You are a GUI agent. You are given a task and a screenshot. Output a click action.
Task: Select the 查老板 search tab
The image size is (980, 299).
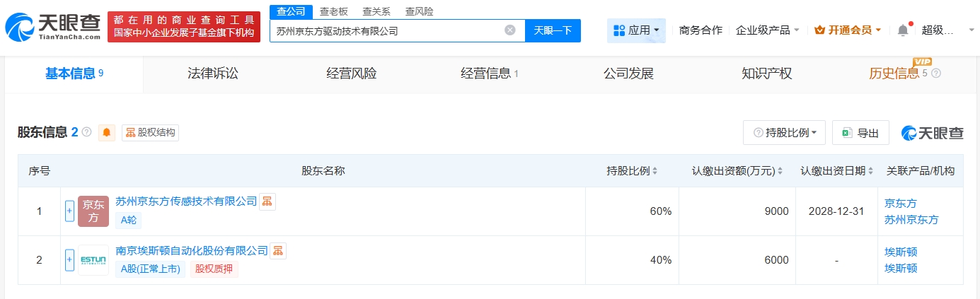(x=333, y=11)
